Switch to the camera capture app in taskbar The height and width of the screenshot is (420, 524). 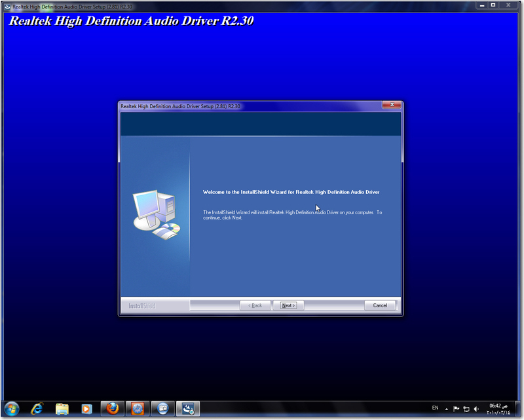click(162, 409)
